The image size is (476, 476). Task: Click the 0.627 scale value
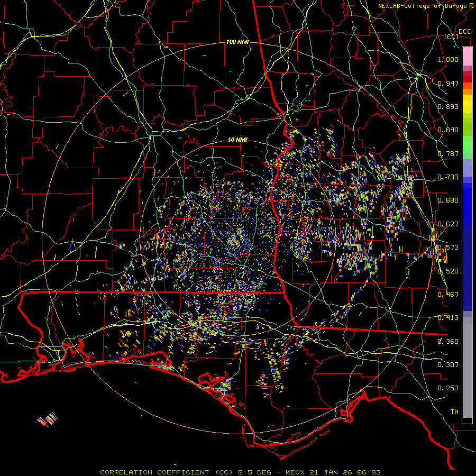448,224
